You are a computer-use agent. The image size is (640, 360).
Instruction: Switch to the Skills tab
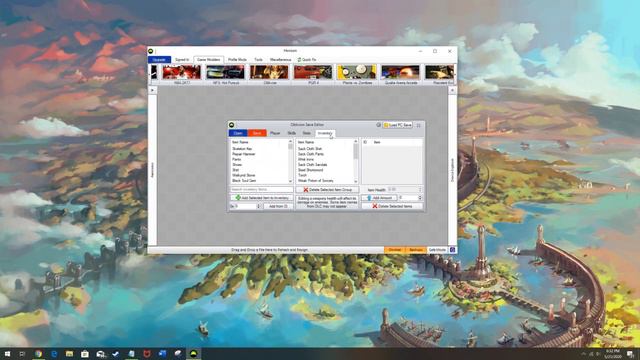(x=291, y=133)
